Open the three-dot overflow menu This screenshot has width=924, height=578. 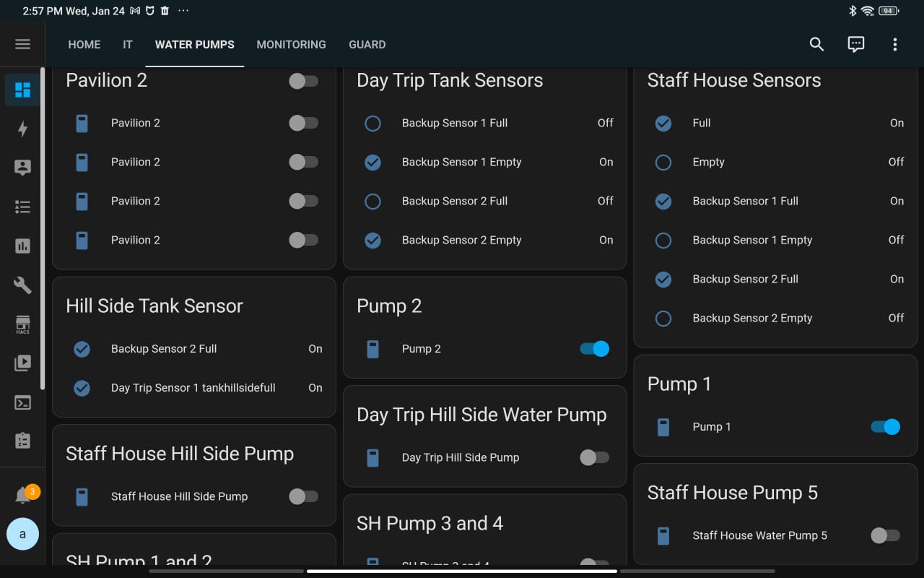coord(894,44)
